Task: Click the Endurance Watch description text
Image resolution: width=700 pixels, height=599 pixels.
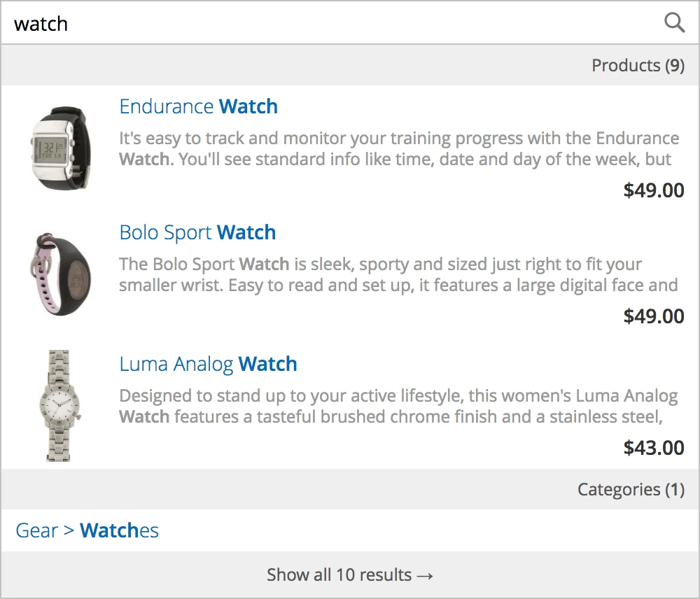Action: 398,148
